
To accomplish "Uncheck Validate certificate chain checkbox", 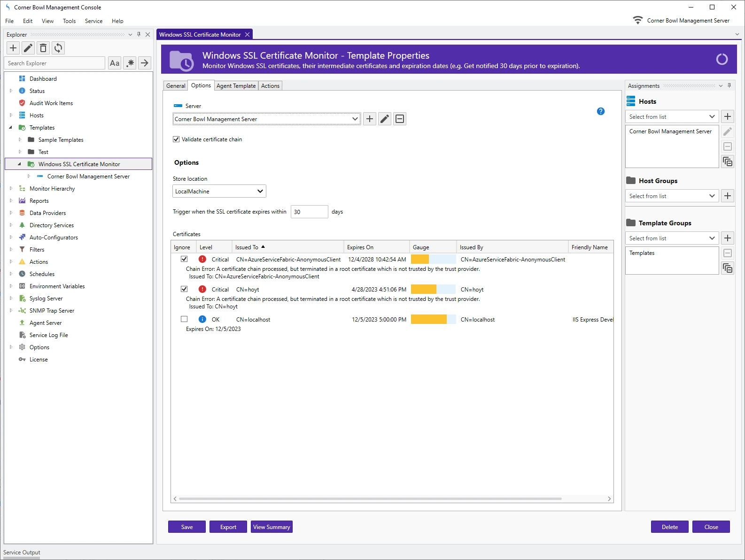I will tap(176, 139).
